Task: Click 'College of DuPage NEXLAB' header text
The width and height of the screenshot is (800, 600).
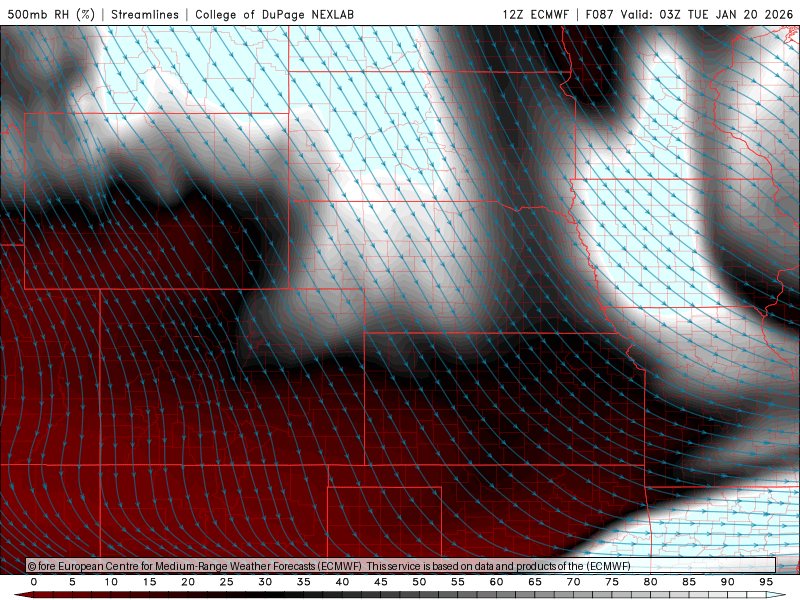Action: tap(274, 14)
